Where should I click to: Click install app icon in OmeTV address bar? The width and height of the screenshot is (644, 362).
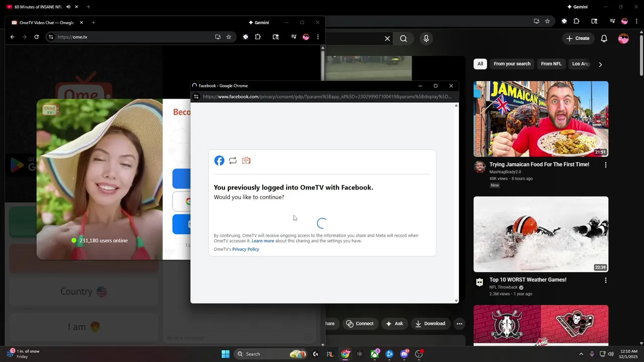[218, 37]
